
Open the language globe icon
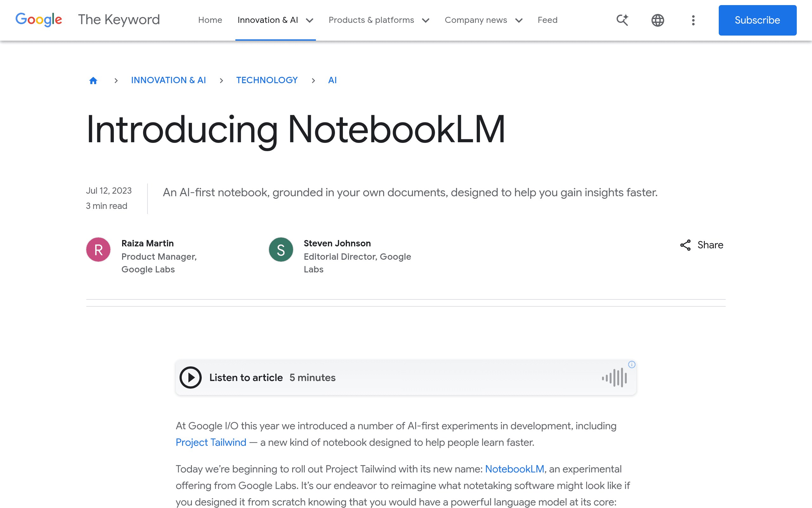(658, 20)
